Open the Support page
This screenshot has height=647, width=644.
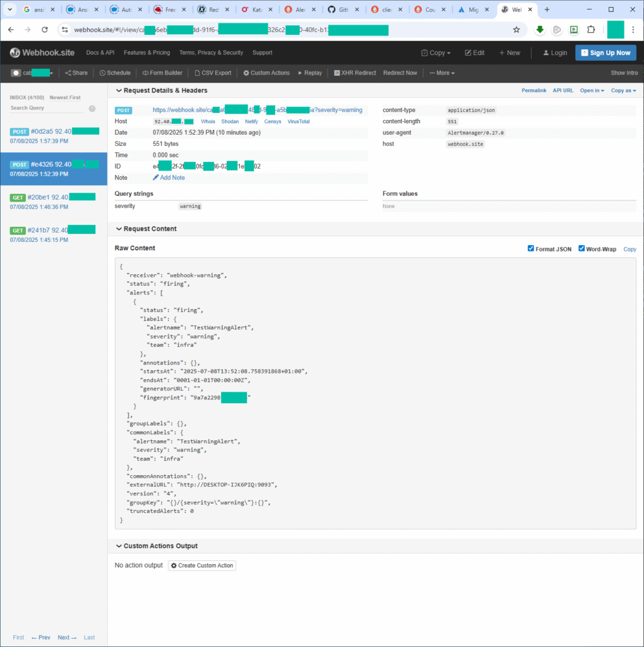click(x=262, y=53)
